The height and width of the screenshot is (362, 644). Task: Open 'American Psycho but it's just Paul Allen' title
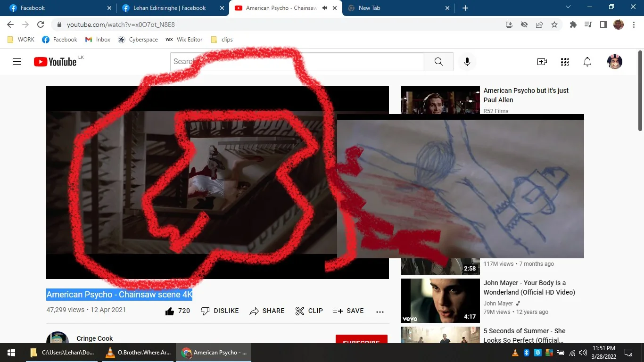526,95
